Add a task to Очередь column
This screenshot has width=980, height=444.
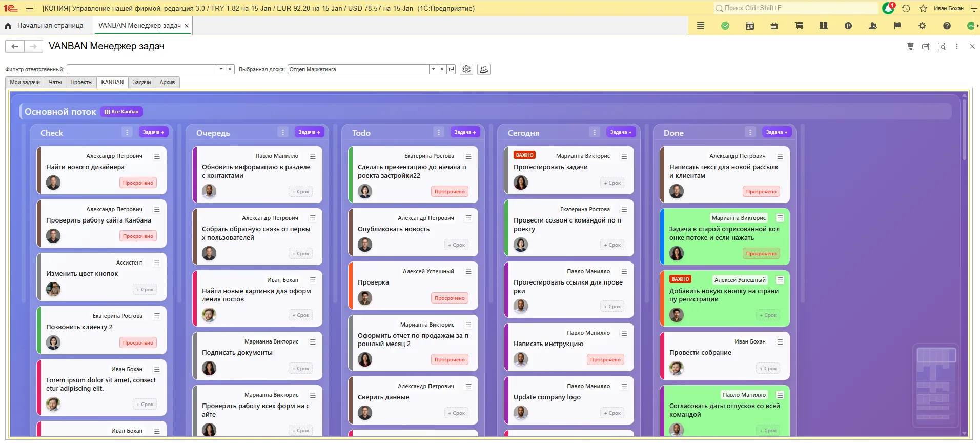[x=310, y=132]
